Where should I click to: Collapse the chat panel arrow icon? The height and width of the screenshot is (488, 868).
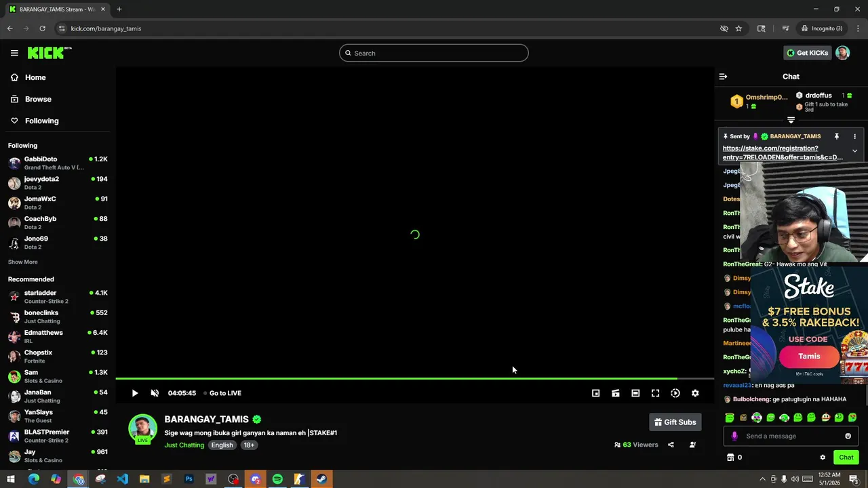[723, 77]
